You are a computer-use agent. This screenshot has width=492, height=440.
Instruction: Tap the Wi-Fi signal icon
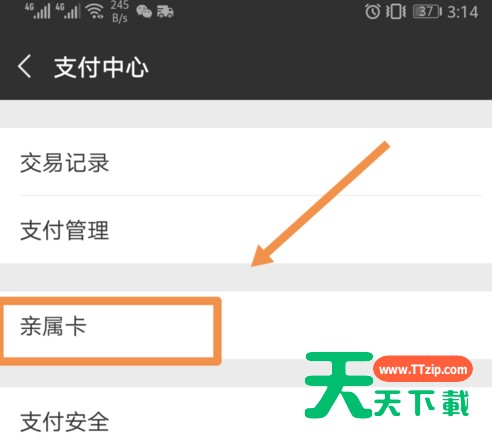pyautogui.click(x=94, y=11)
